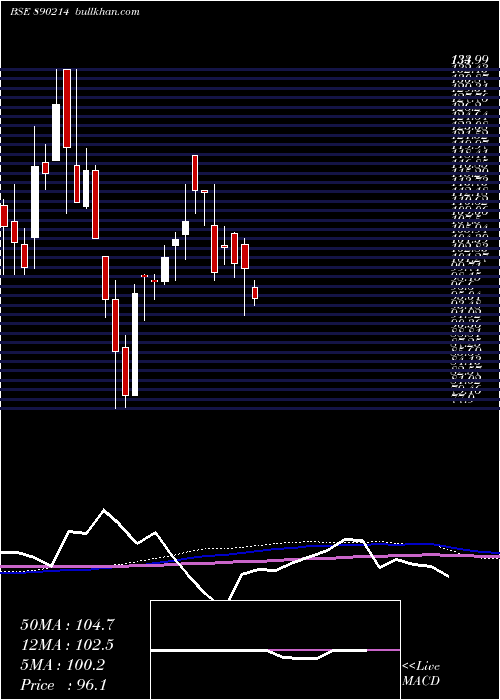The image size is (500, 700).
Task: Click the 5MA : 100.2 value
Action: click(62, 665)
